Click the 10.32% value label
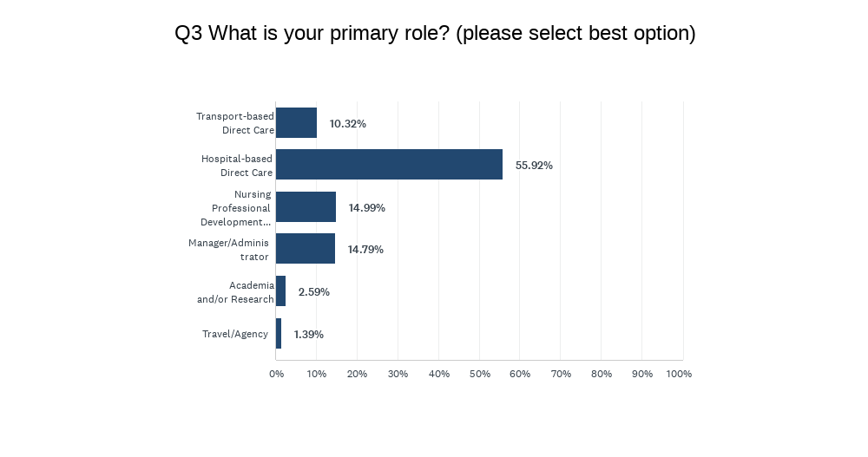The height and width of the screenshot is (457, 868). click(347, 124)
